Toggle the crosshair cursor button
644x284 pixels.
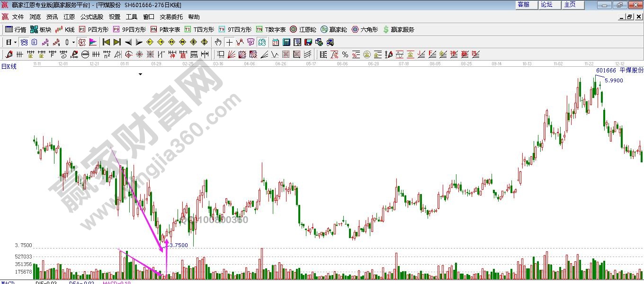(229, 42)
